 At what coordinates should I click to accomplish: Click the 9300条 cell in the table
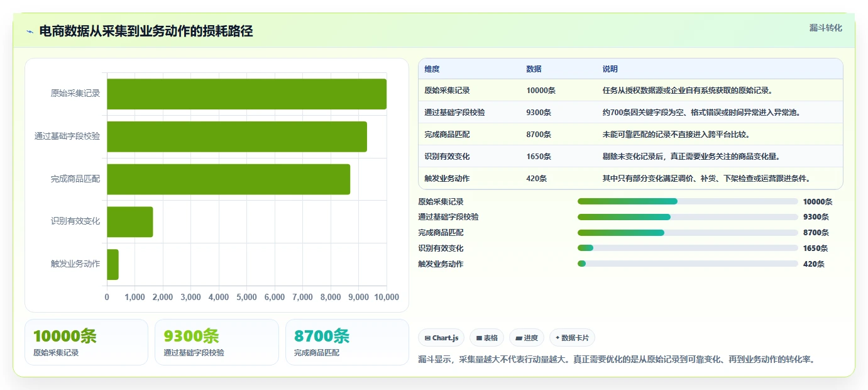click(x=539, y=113)
